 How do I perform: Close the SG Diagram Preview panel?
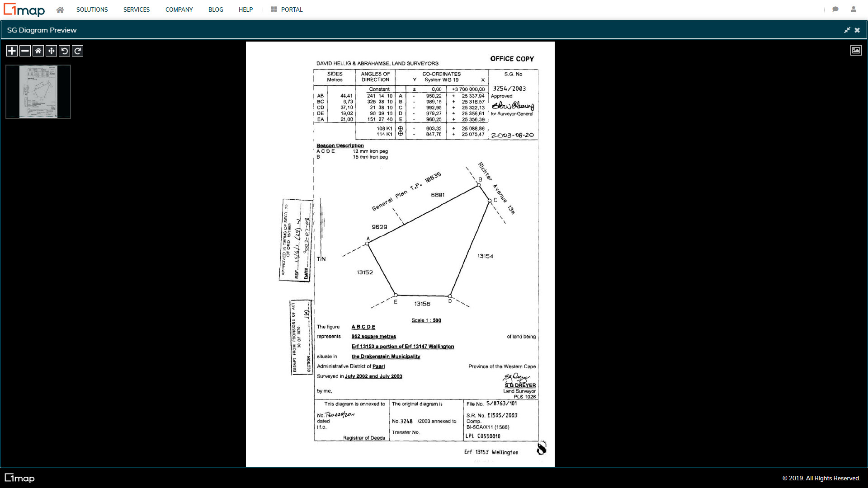pos(857,30)
